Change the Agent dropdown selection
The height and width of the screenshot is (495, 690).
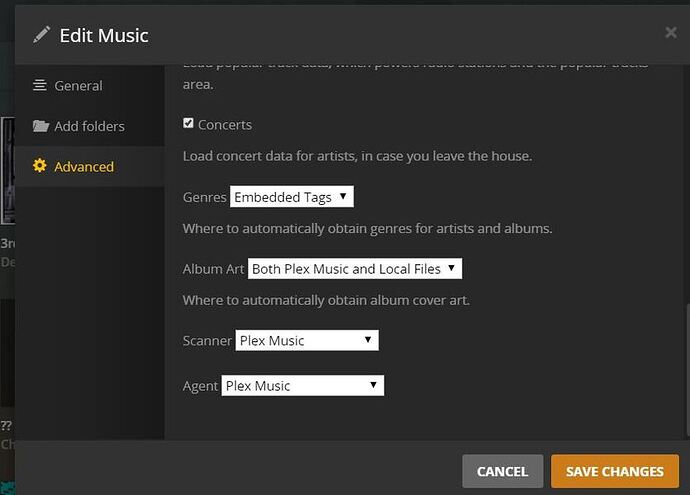coord(302,385)
